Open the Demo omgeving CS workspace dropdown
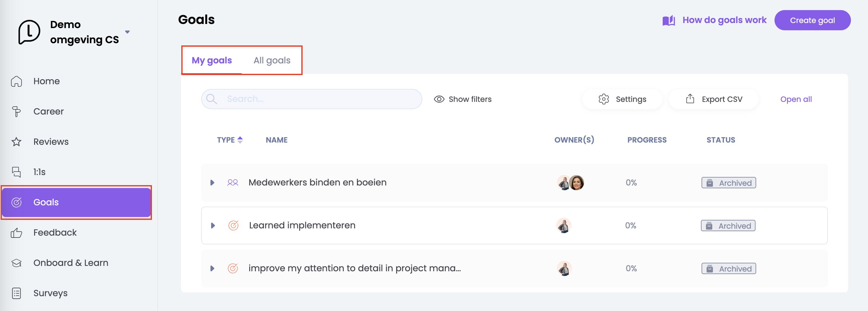This screenshot has height=311, width=868. 127,32
